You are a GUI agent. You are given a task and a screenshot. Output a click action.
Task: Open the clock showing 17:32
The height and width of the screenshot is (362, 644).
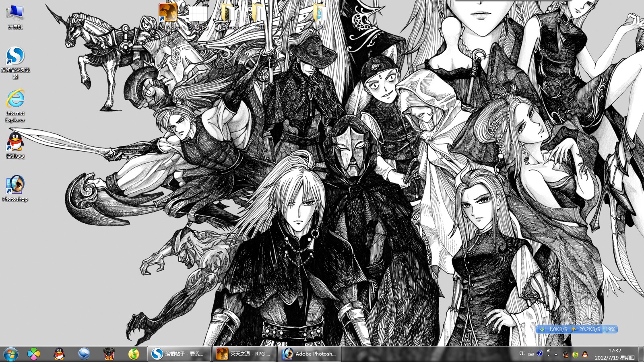(x=615, y=354)
